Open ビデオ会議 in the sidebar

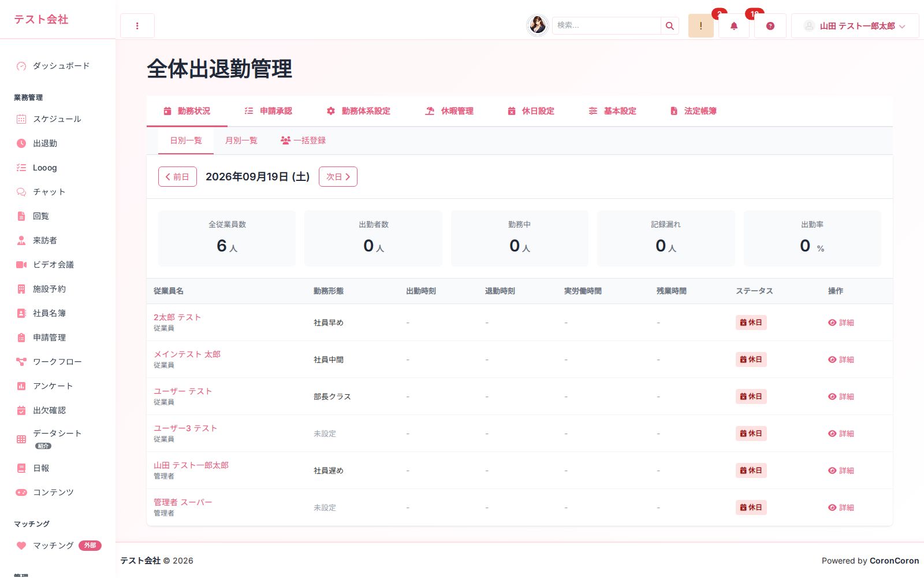coord(53,265)
